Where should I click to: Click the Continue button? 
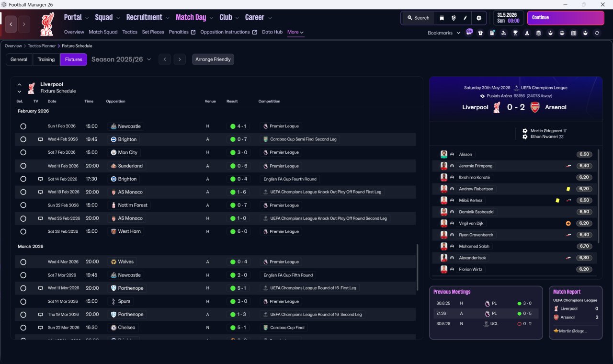pos(566,18)
